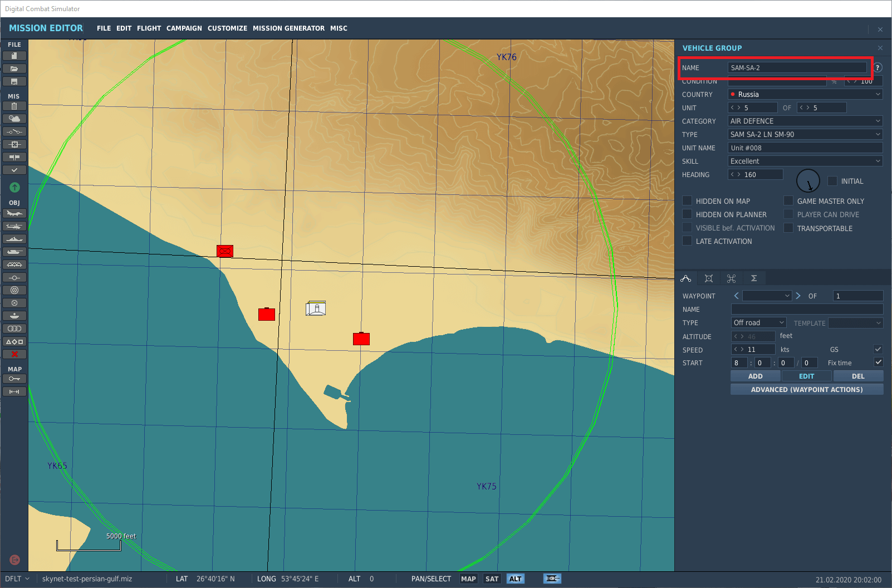Add a ground vehicle group
This screenshot has height=588, width=892.
(14, 252)
